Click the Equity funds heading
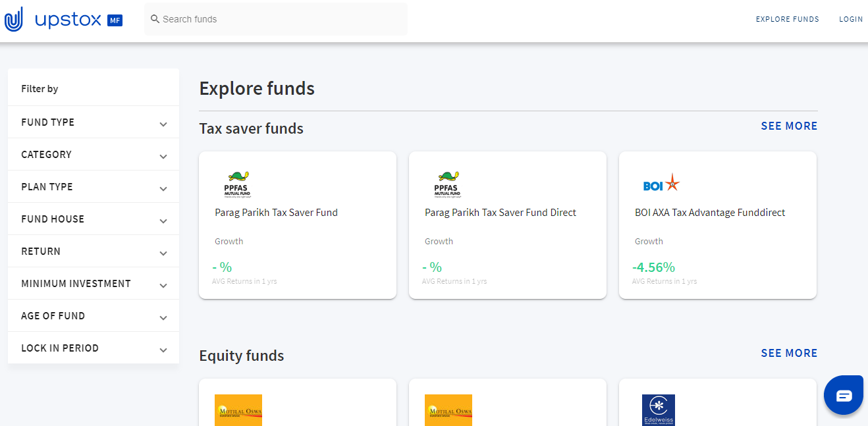This screenshot has width=868, height=426. point(242,356)
